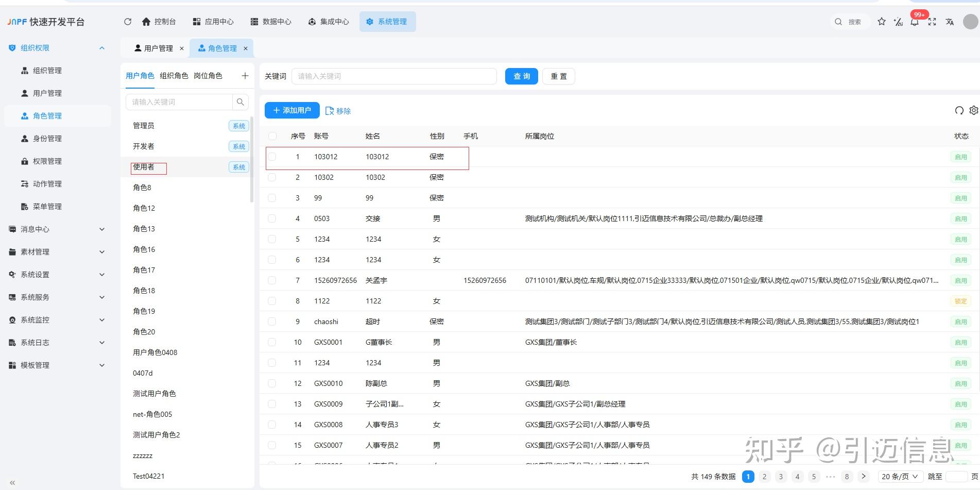980x490 pixels.
Task: Check the row for 陈副总
Action: 272,383
